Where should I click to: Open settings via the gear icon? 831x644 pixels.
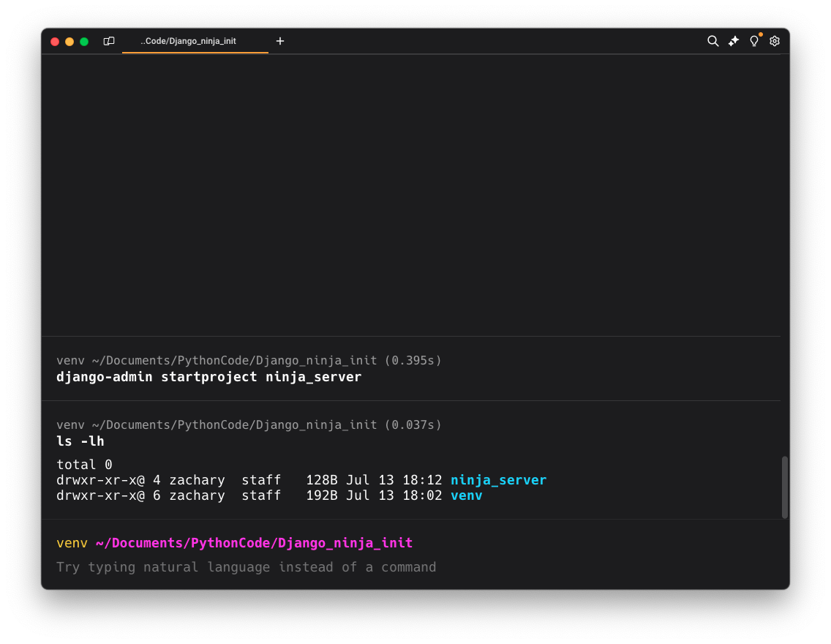point(775,41)
